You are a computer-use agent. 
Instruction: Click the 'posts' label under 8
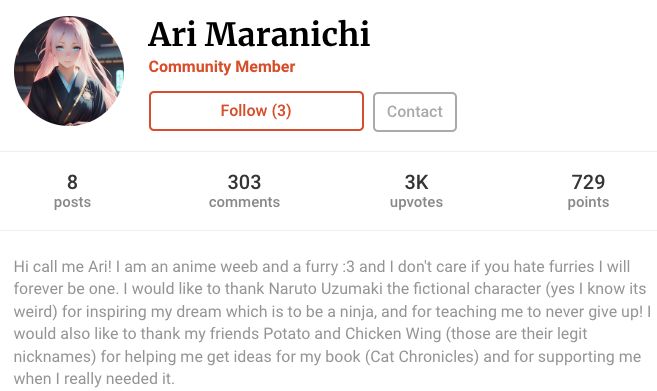click(x=72, y=202)
